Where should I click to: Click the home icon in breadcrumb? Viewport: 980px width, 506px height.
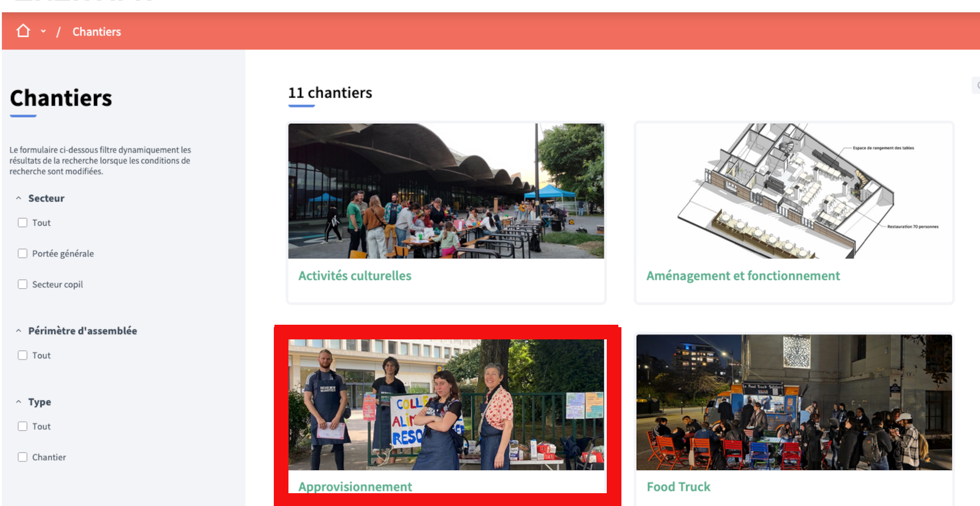tap(23, 31)
